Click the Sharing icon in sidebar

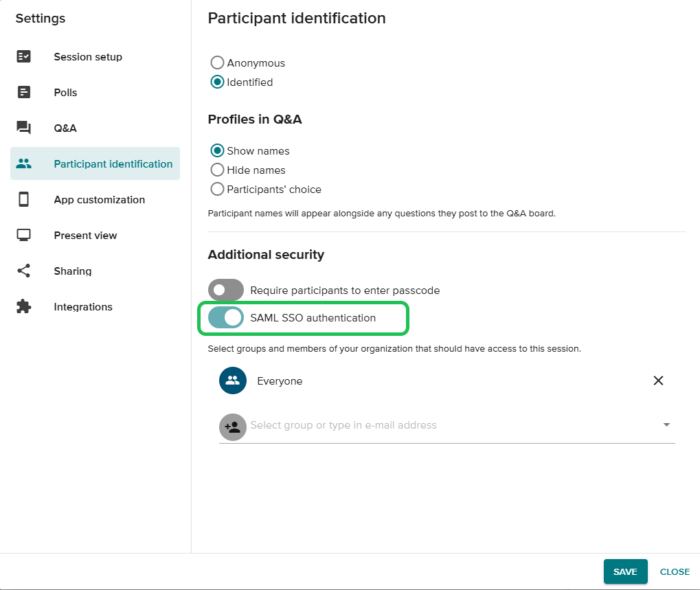24,271
